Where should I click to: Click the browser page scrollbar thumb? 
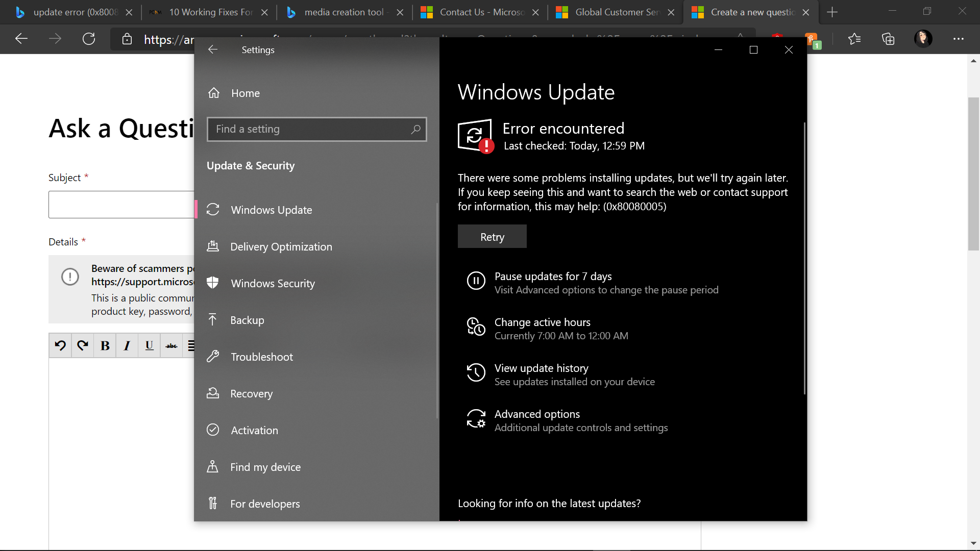click(973, 173)
